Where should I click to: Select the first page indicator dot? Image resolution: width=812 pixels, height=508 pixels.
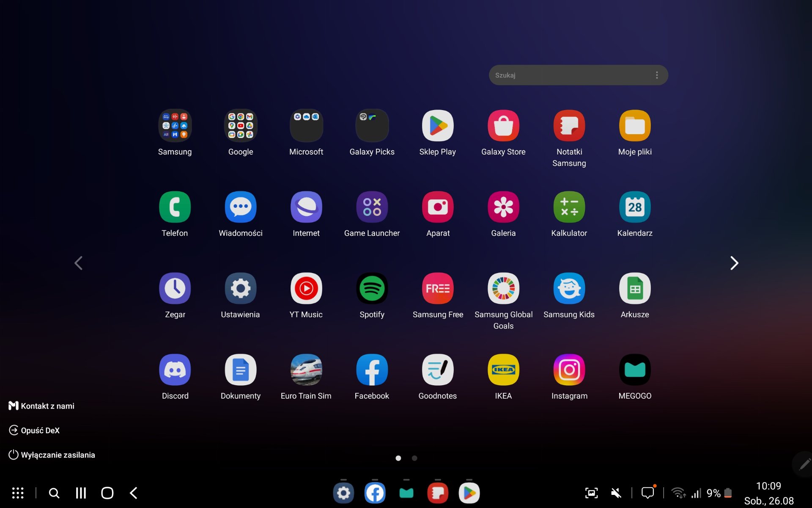tap(398, 458)
